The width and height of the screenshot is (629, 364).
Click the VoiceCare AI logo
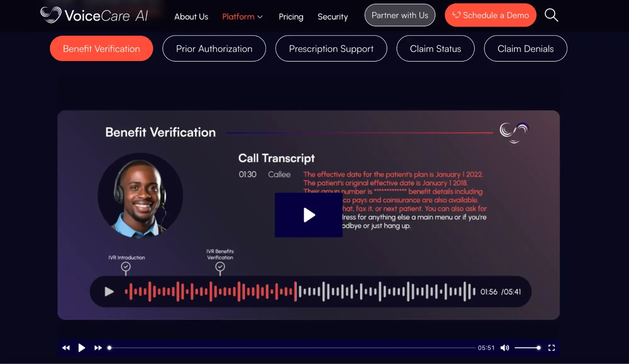(x=94, y=15)
